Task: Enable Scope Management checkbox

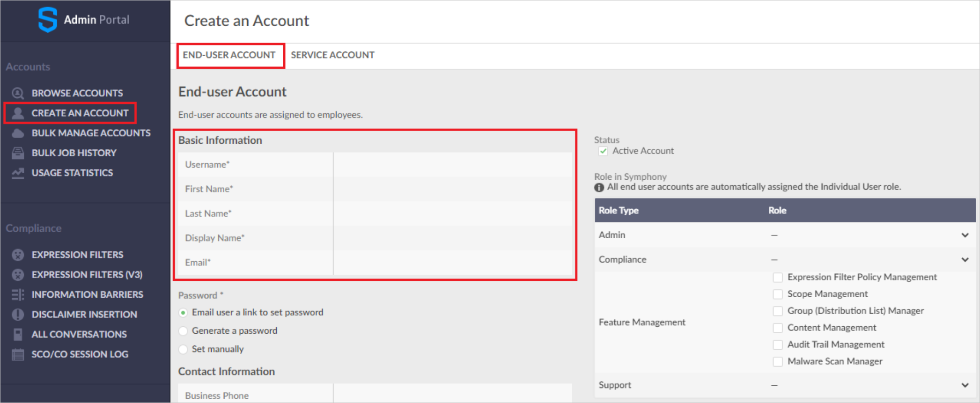Action: [x=778, y=294]
